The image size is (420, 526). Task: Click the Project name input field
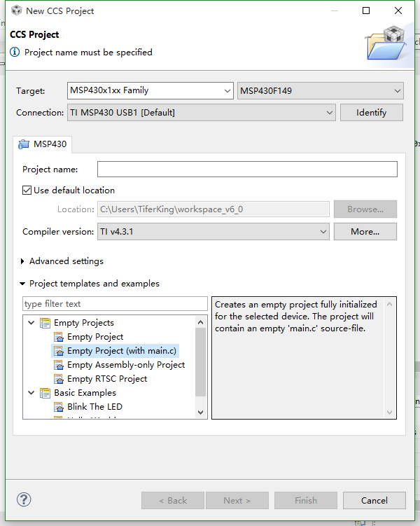pyautogui.click(x=247, y=169)
